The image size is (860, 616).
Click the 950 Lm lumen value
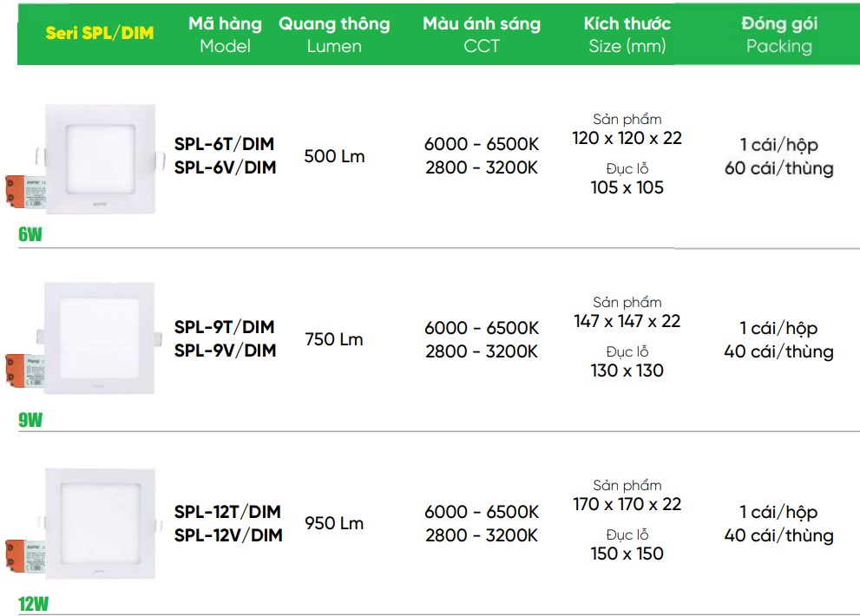click(334, 523)
